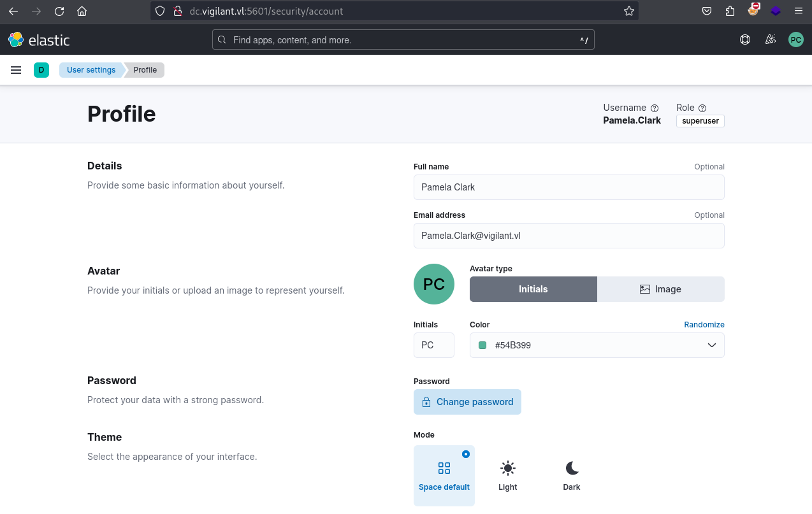The height and width of the screenshot is (514, 812).
Task: Open the Firefox application menu
Action: [799, 11]
